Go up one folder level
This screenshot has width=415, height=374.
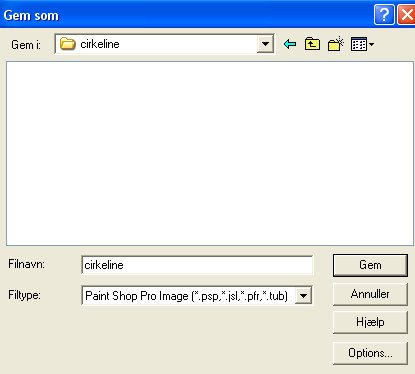click(312, 44)
